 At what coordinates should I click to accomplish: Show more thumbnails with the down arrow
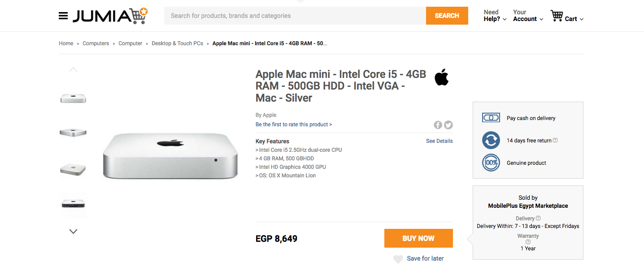click(x=73, y=231)
